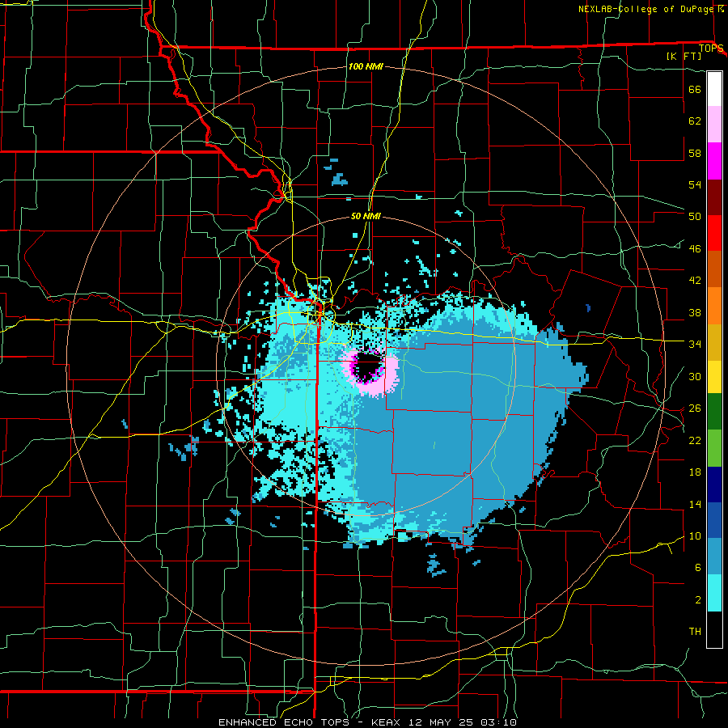Pick the bright magenta legend segment
Screen dimensions: 728x728
(x=714, y=161)
